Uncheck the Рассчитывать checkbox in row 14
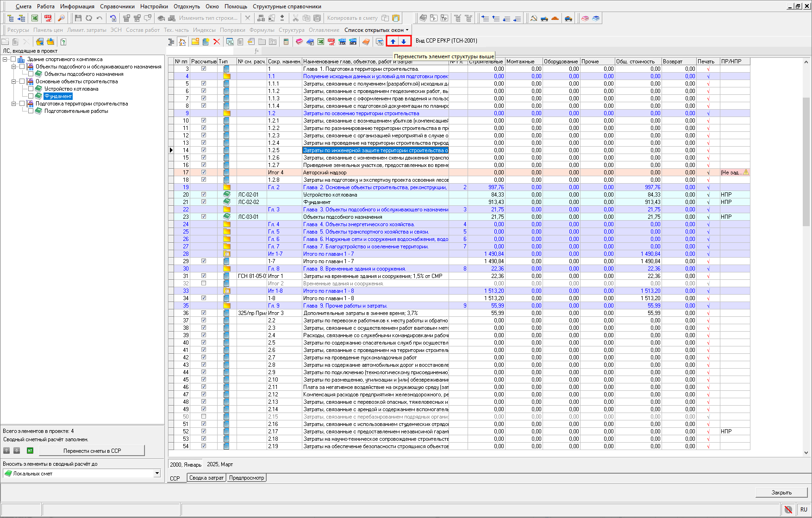The image size is (812, 518). [204, 150]
